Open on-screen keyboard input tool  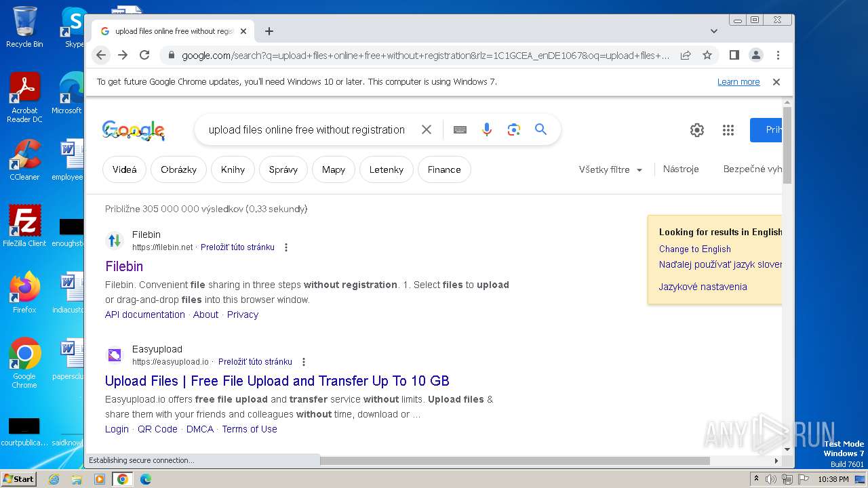pyautogui.click(x=460, y=129)
